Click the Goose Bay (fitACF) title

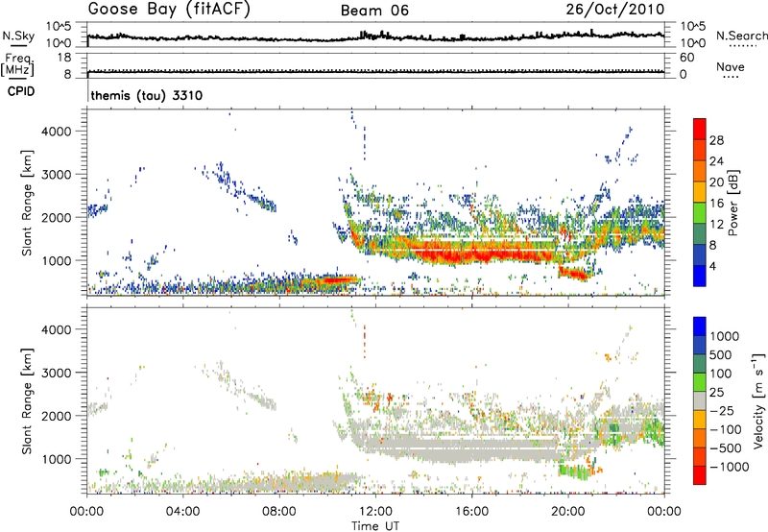(x=169, y=9)
